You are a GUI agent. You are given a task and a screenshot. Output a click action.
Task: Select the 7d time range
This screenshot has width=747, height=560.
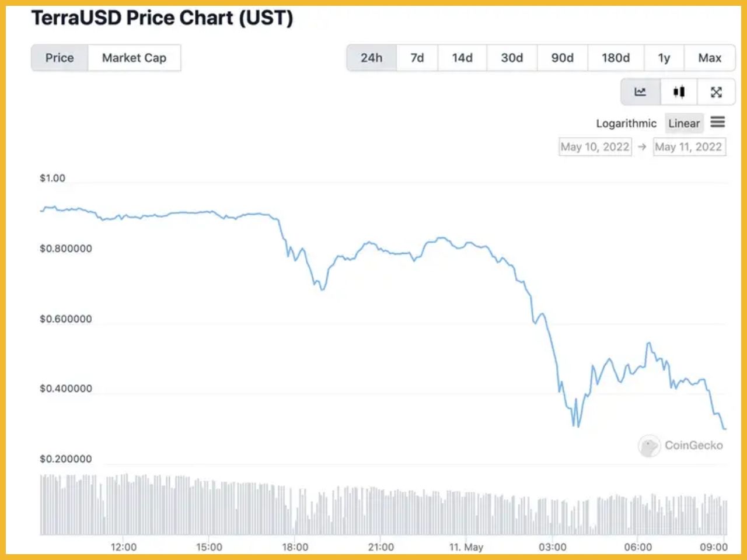[417, 58]
